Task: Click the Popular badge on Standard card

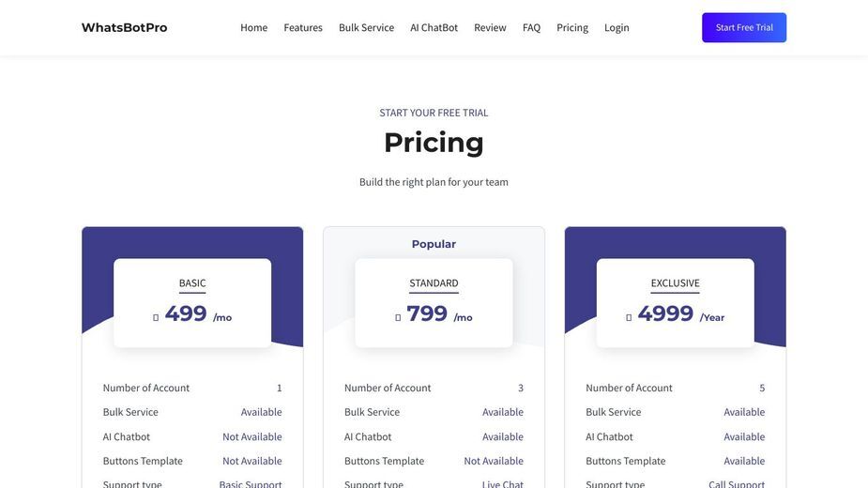Action: pos(434,244)
